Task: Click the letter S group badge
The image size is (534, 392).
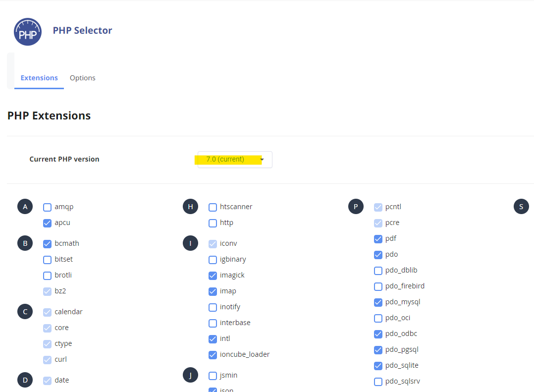Action: tap(521, 206)
